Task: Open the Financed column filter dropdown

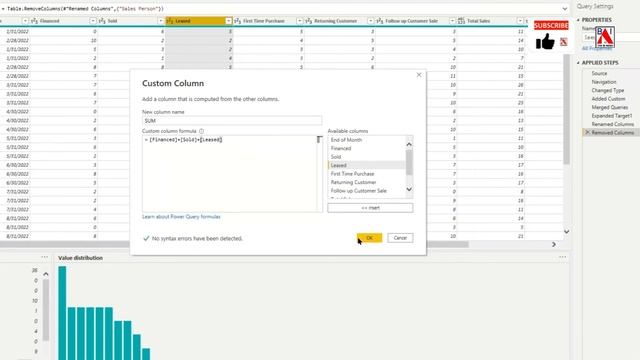Action: click(93, 21)
